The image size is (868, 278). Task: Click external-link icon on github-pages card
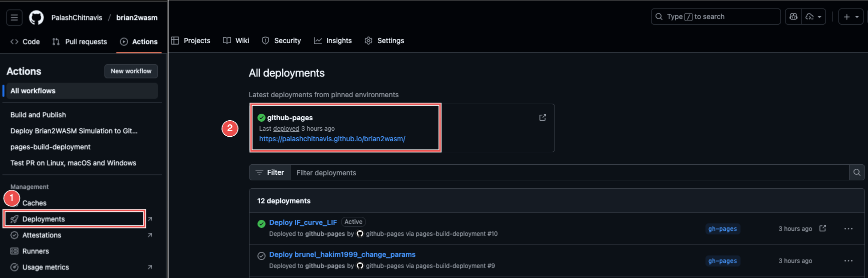point(542,118)
